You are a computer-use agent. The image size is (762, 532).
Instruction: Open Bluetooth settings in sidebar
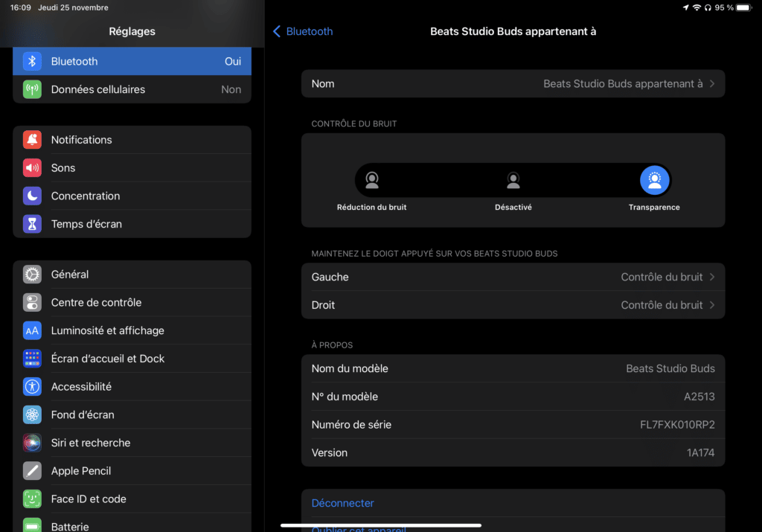[132, 61]
